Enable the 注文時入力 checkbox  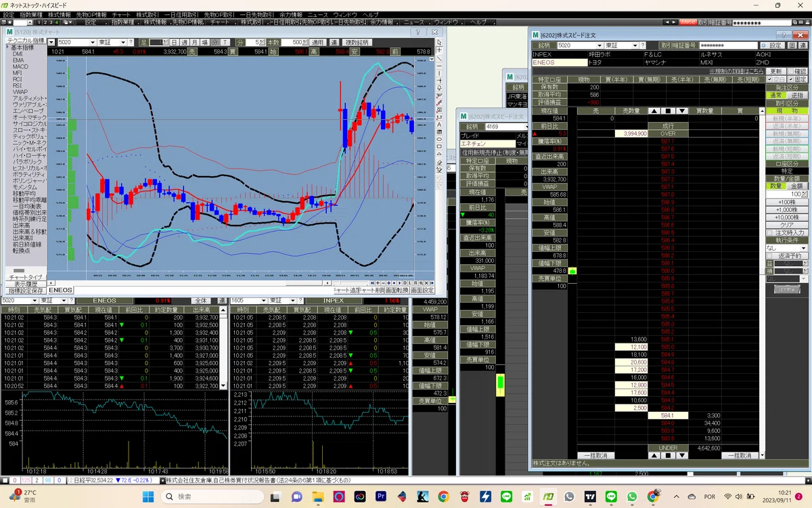pos(786,232)
